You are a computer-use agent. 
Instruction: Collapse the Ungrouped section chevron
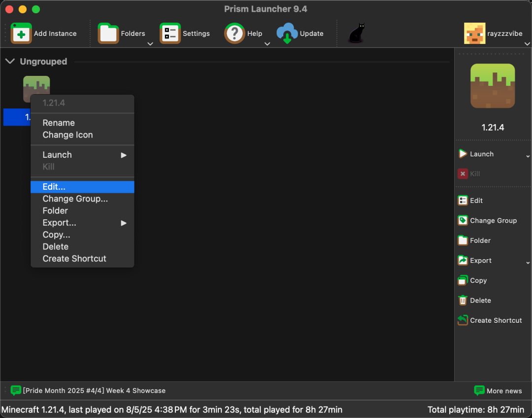[10, 62]
